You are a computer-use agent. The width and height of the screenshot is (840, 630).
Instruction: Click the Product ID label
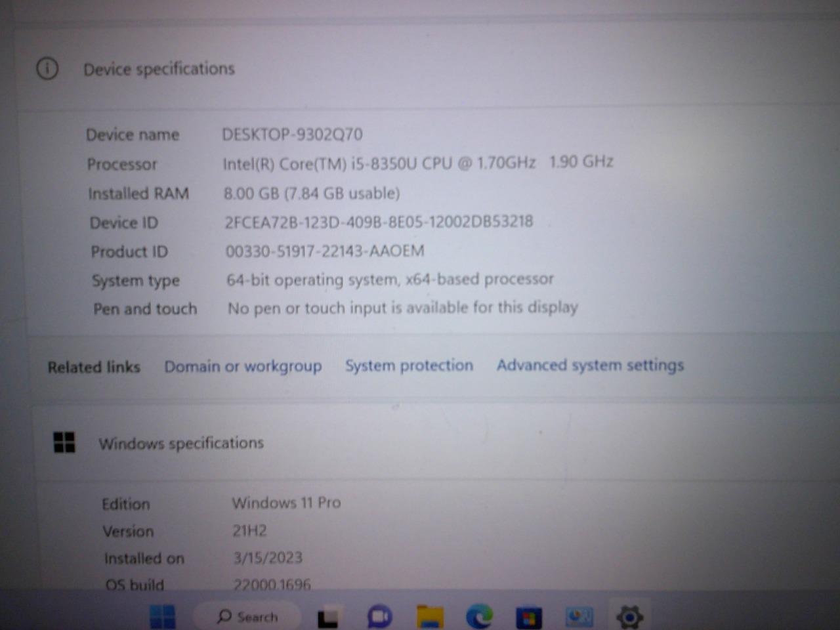point(129,251)
